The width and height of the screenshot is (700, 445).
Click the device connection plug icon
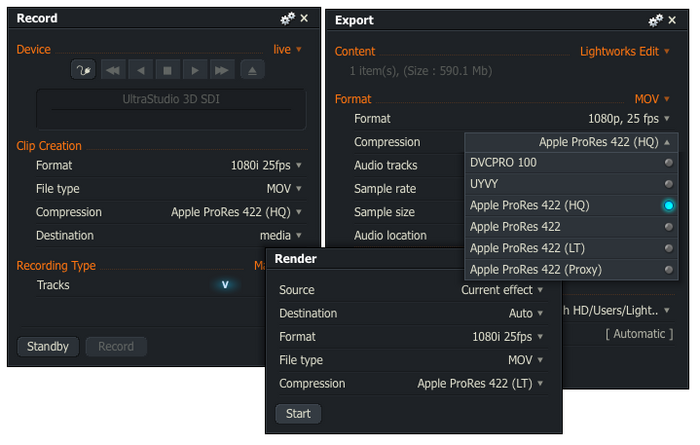pos(83,70)
